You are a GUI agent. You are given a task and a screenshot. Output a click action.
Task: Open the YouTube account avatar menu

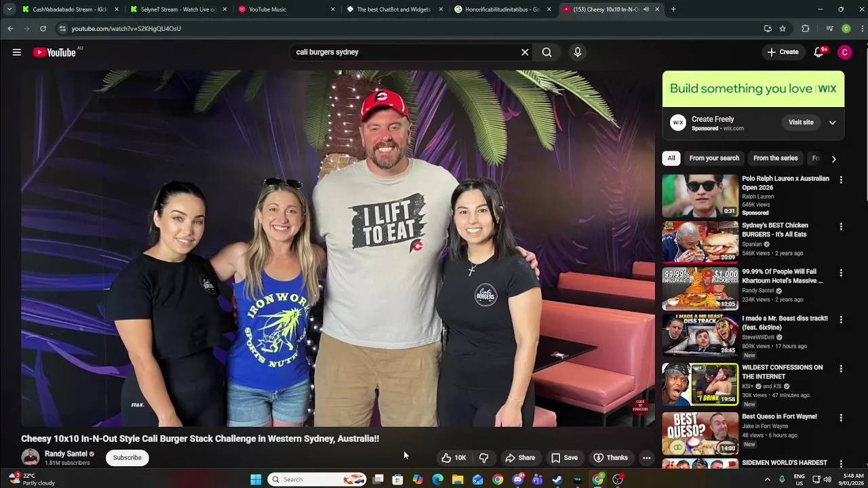tap(844, 52)
